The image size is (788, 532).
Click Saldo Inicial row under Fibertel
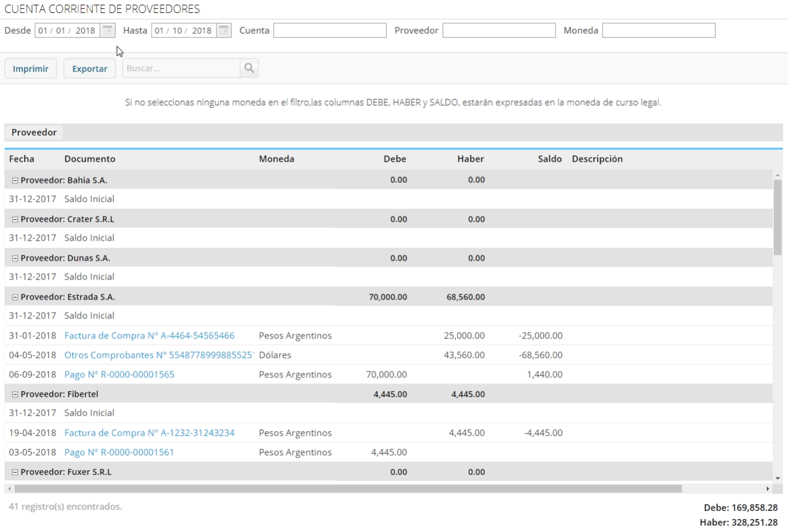pos(388,413)
